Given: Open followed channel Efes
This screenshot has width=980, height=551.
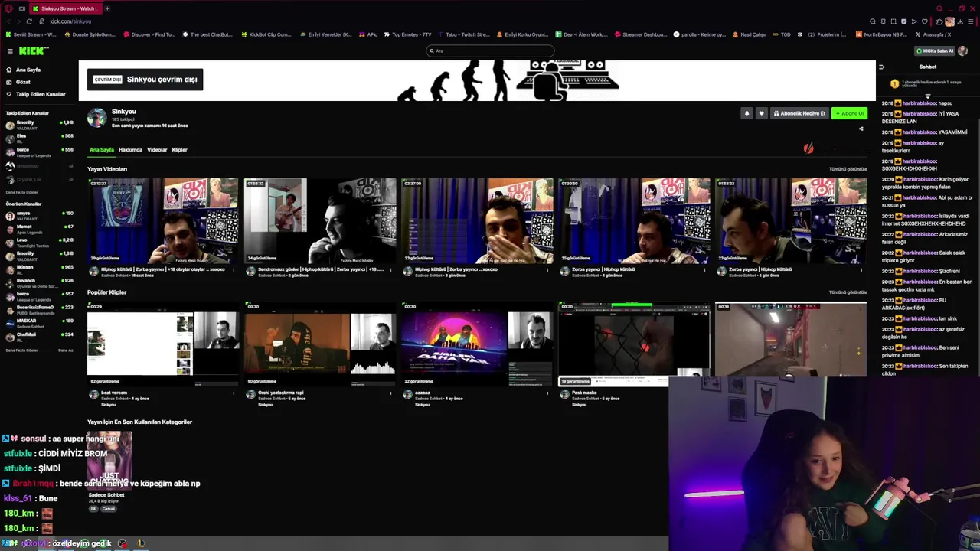Looking at the screenshot, I should (x=38, y=137).
